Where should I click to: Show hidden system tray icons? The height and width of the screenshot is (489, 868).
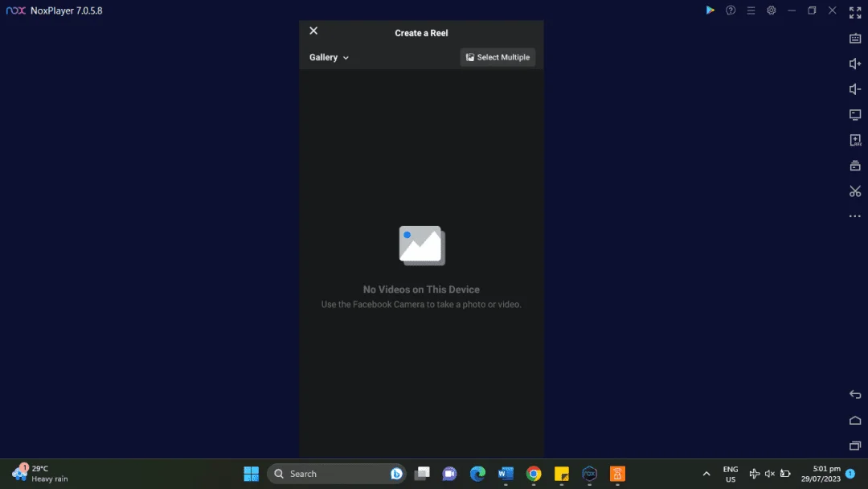tap(706, 474)
